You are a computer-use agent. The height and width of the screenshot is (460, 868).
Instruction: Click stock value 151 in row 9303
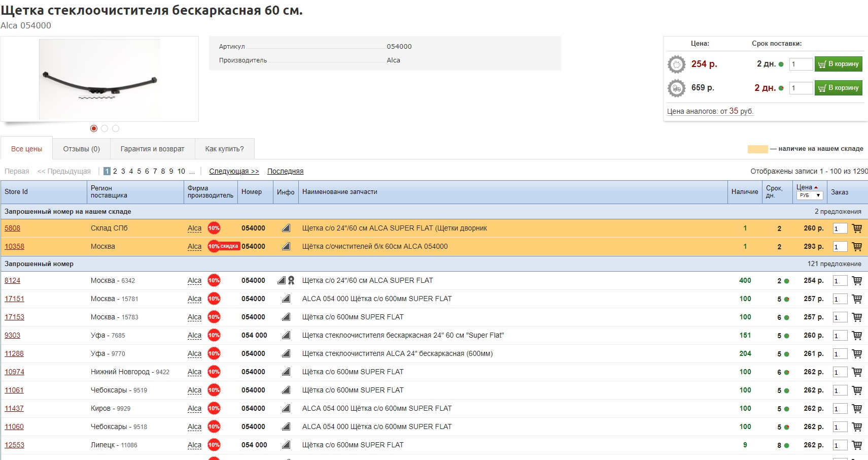pos(745,335)
